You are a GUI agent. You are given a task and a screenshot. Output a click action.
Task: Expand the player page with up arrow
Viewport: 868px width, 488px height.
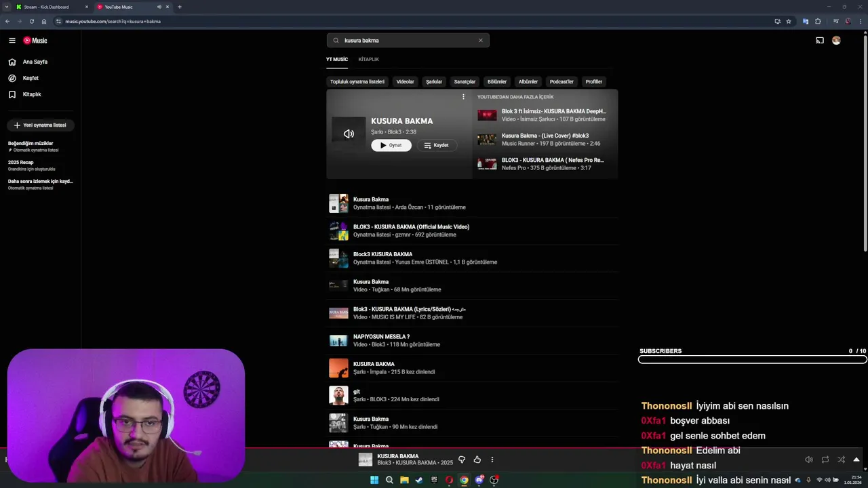point(856,460)
